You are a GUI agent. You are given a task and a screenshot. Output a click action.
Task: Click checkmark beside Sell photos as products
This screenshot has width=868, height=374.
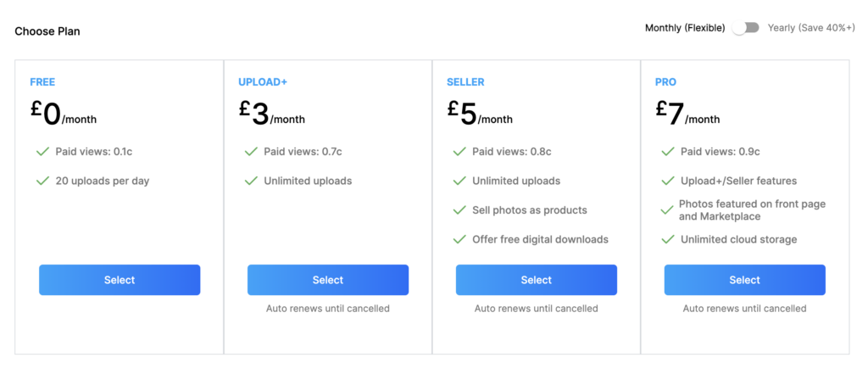(459, 210)
